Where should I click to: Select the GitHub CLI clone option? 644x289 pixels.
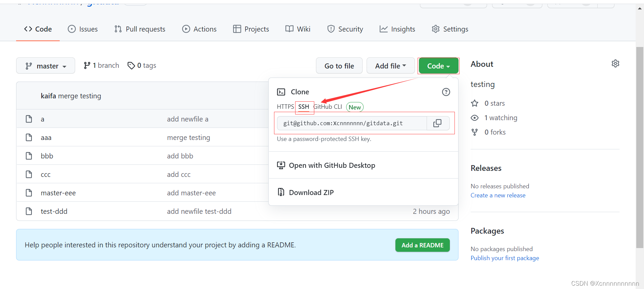(x=328, y=107)
